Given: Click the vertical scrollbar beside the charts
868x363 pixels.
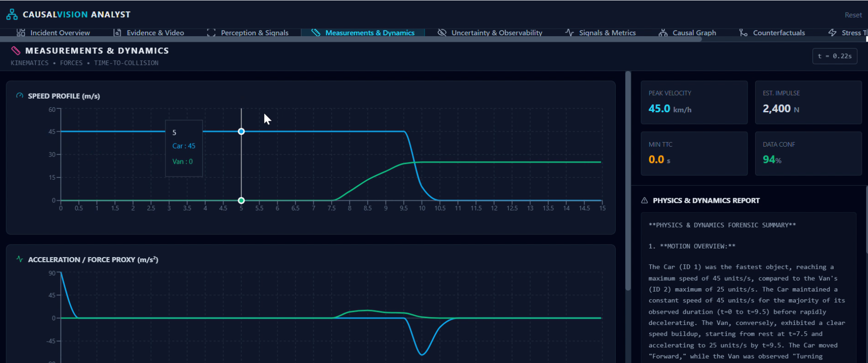Looking at the screenshot, I should pyautogui.click(x=628, y=181).
